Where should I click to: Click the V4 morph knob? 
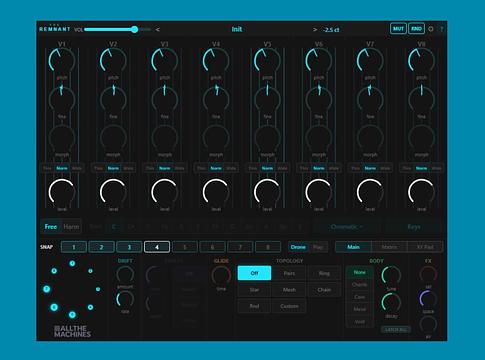[x=216, y=138]
